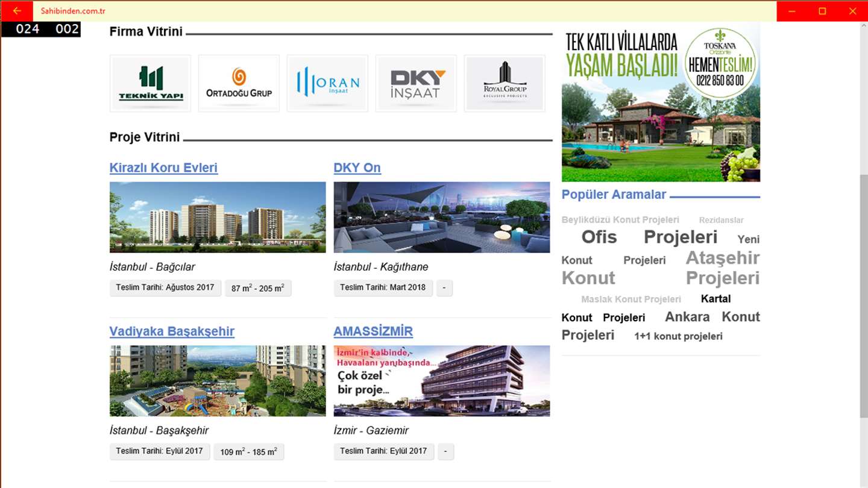868x488 pixels.
Task: View the DKY On terrace image
Action: point(442,217)
